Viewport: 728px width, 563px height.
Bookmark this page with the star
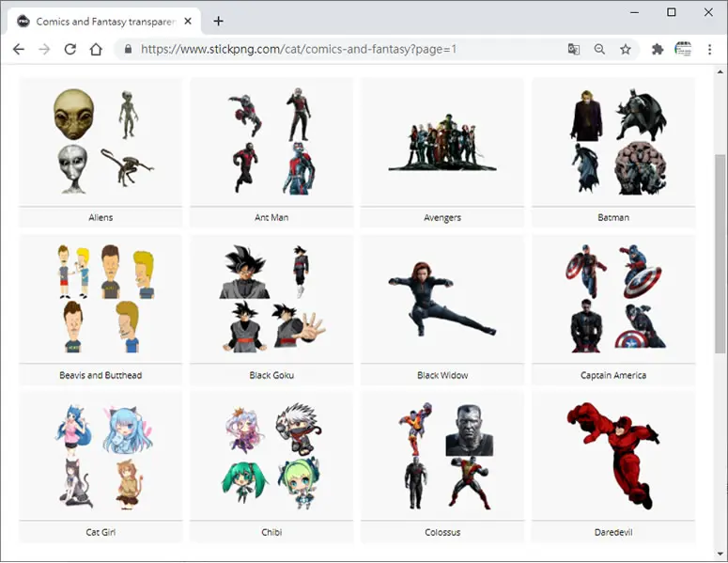click(626, 49)
